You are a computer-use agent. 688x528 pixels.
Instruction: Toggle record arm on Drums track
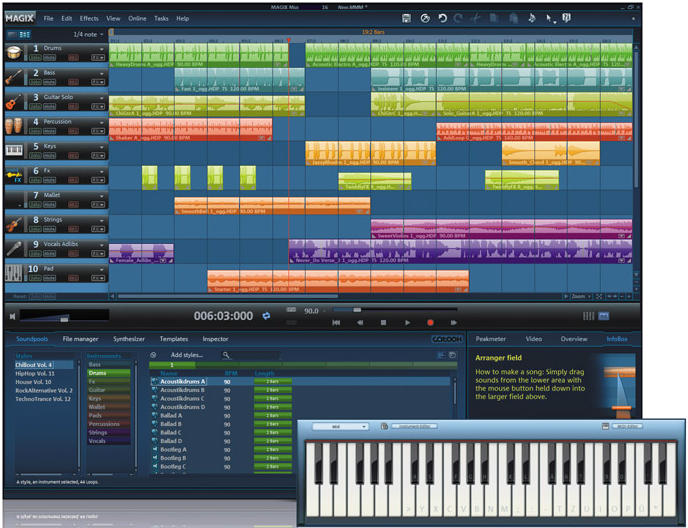tap(73, 57)
